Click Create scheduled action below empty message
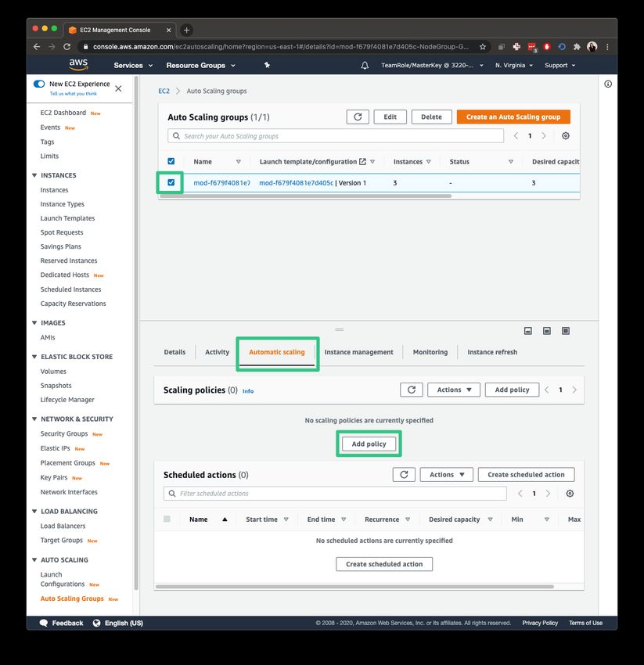Screen dimensions: 644x665 384,564
